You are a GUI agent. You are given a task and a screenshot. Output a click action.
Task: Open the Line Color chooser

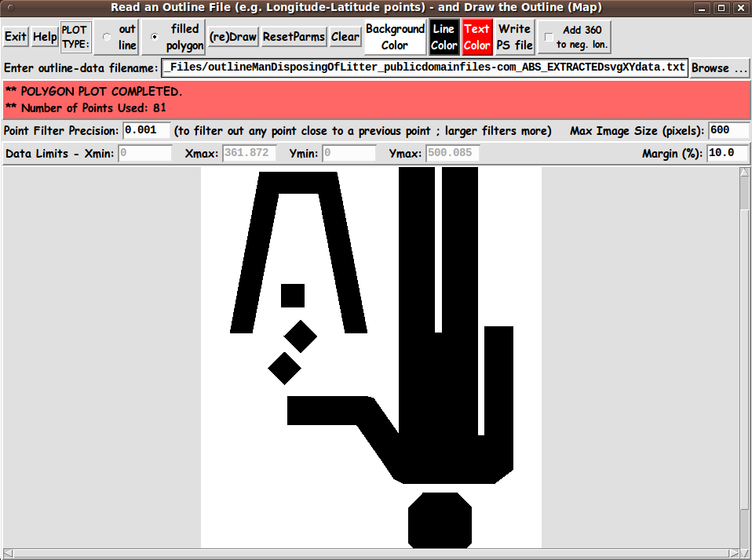coord(444,37)
